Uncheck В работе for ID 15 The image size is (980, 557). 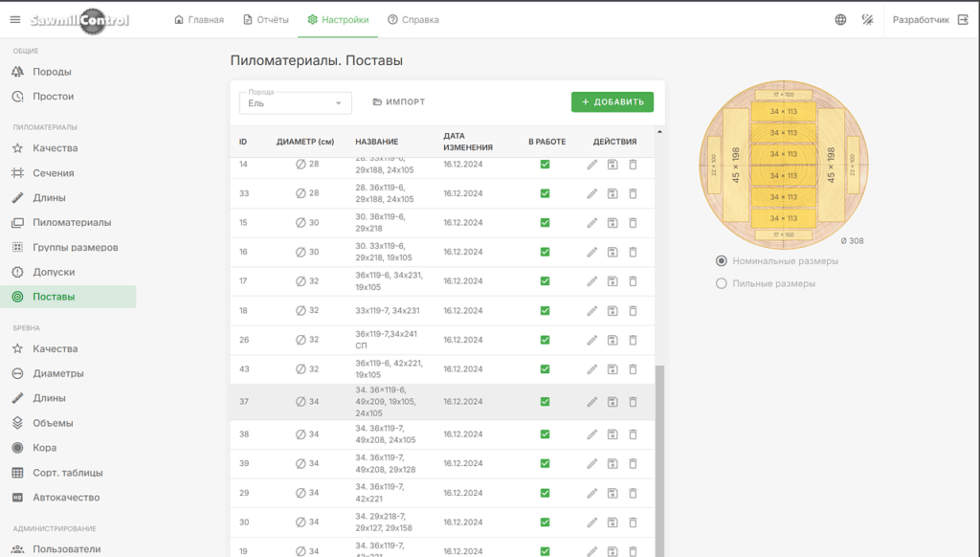[x=545, y=223]
